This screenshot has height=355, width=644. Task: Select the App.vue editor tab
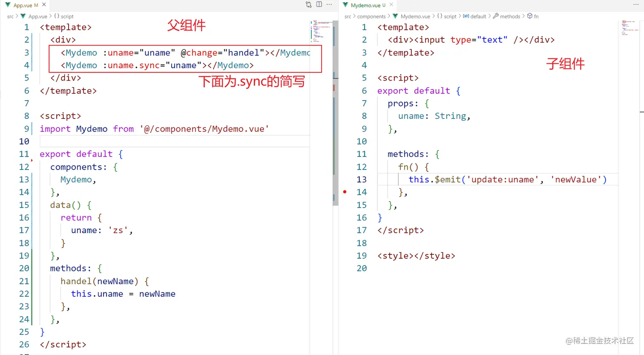pyautogui.click(x=26, y=5)
